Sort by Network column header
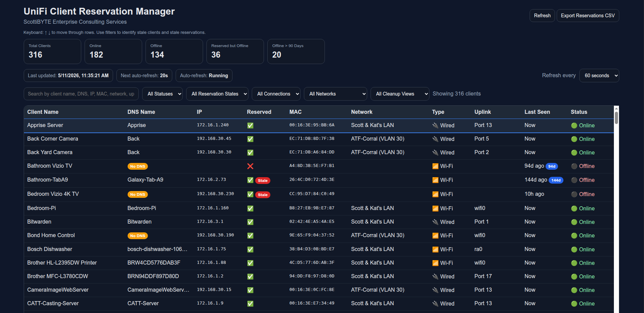The width and height of the screenshot is (644, 313). (x=361, y=112)
